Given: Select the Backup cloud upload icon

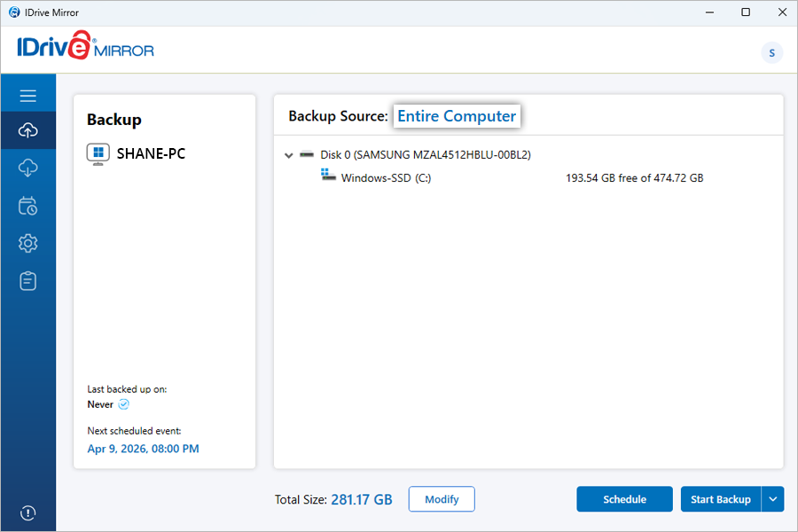Looking at the screenshot, I should pos(27,130).
